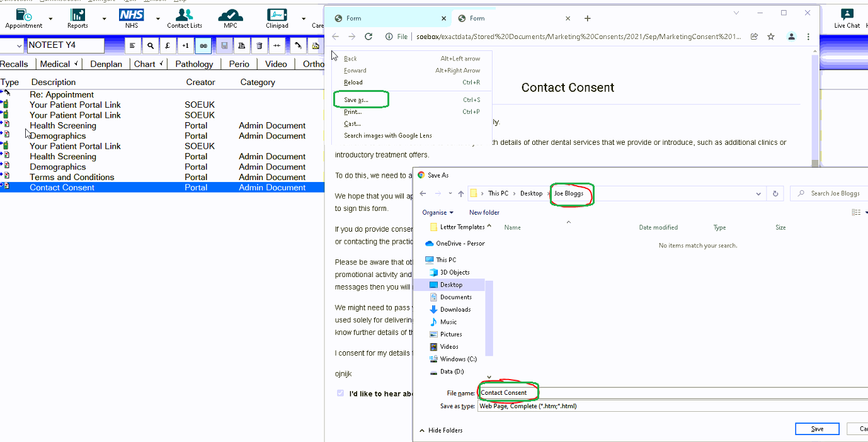Viewport: 868px width, 442px height.
Task: Collapse the Hide Folders expander
Action: 441,430
